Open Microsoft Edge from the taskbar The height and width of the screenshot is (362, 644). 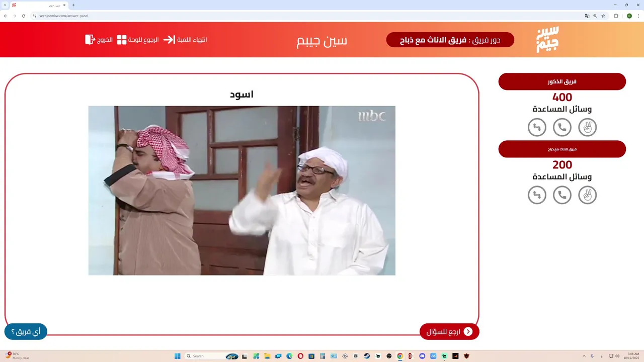click(x=289, y=356)
